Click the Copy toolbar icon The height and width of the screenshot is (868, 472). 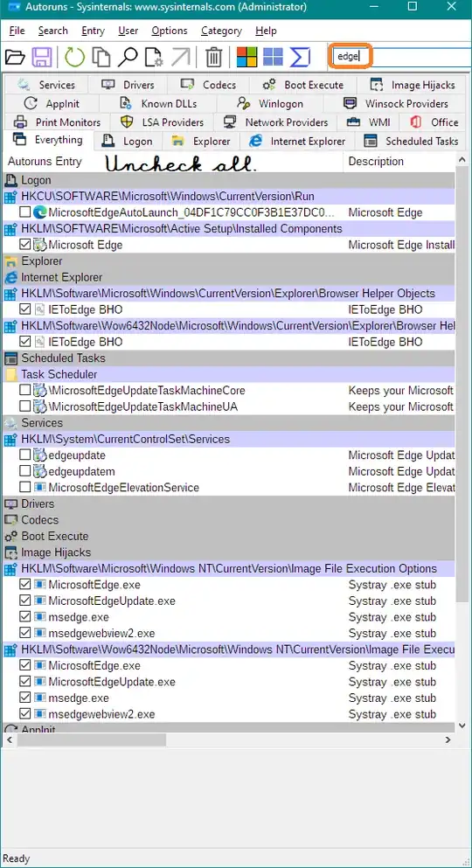point(101,57)
